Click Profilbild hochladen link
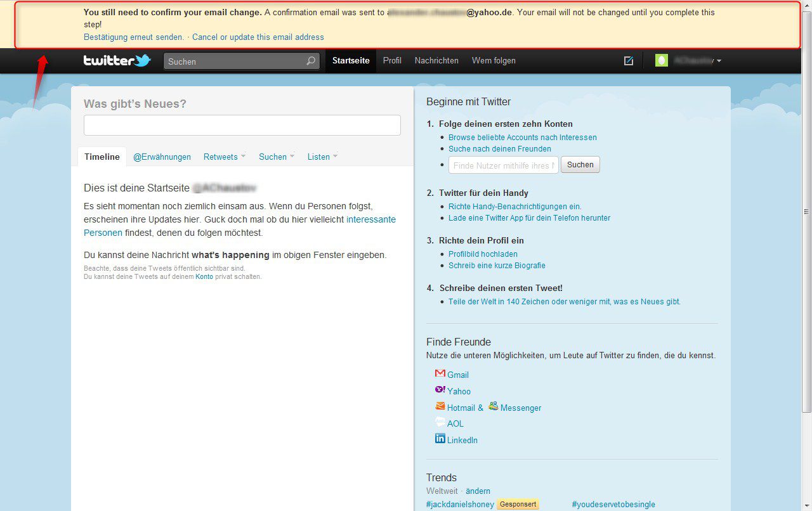This screenshot has height=511, width=812. [483, 254]
